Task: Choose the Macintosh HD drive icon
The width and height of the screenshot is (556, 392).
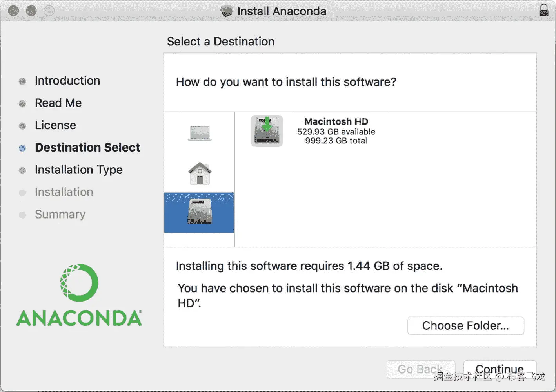Action: pos(267,131)
